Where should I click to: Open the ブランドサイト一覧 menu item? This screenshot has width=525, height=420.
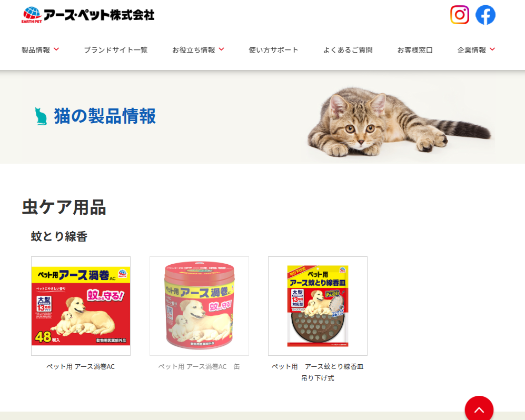(x=115, y=50)
